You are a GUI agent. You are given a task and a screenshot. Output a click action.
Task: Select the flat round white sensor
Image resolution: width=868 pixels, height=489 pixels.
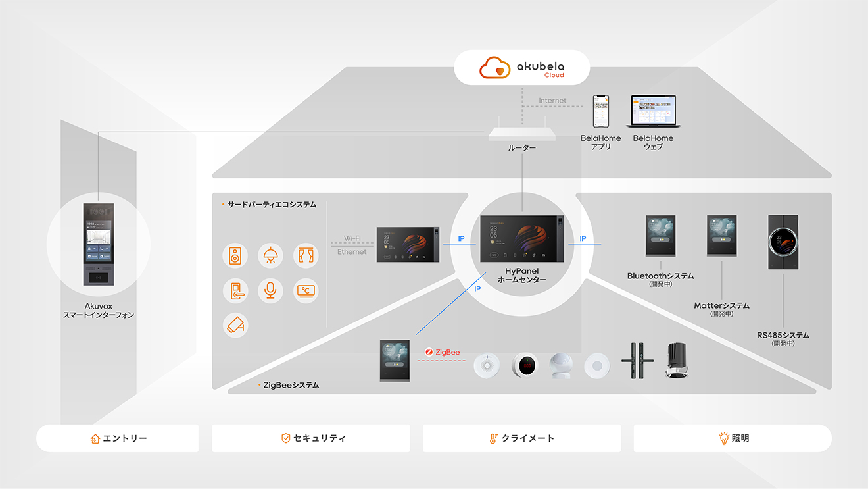[597, 366]
